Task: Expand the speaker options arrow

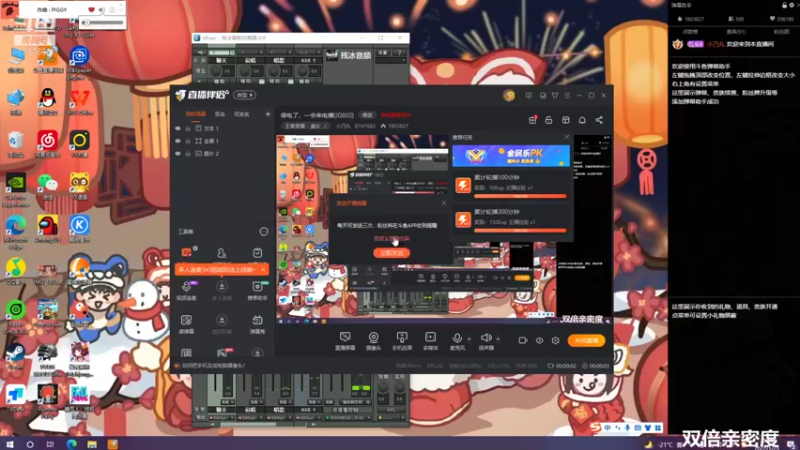Action: point(498,339)
